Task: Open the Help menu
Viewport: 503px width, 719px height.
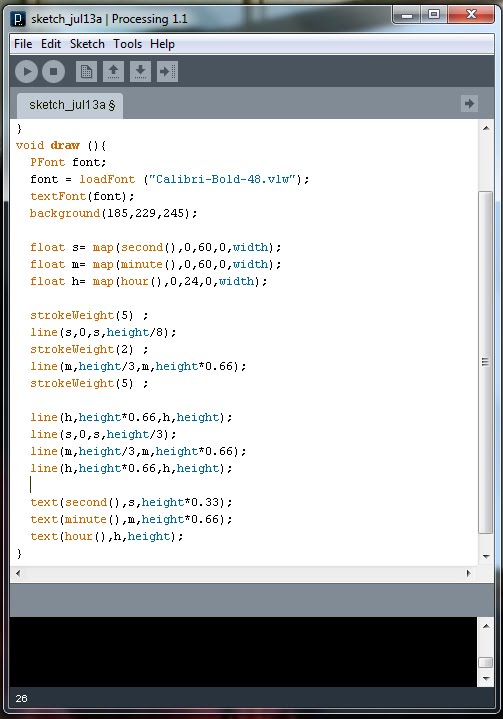Action: [162, 44]
